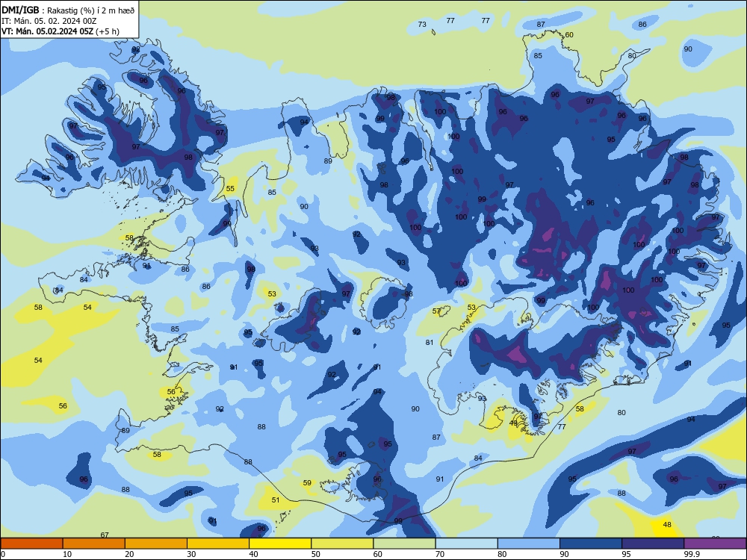Pick the pale yellow 50–60 legend swatch
Viewport: 747px width, 560px height.
coord(342,544)
